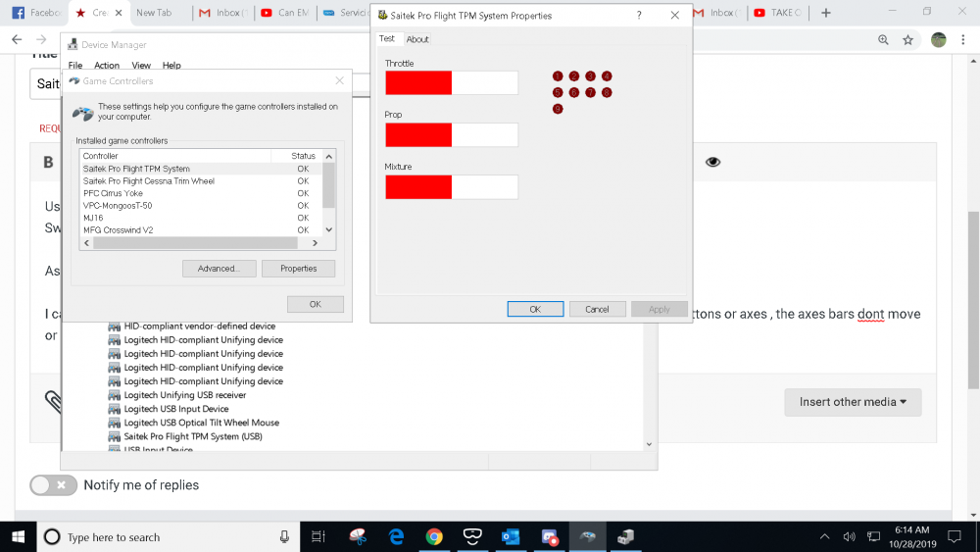Image resolution: width=980 pixels, height=552 pixels.
Task: Select Saitek Pro Flight Cessna Trim Wheel row
Action: [x=200, y=180]
